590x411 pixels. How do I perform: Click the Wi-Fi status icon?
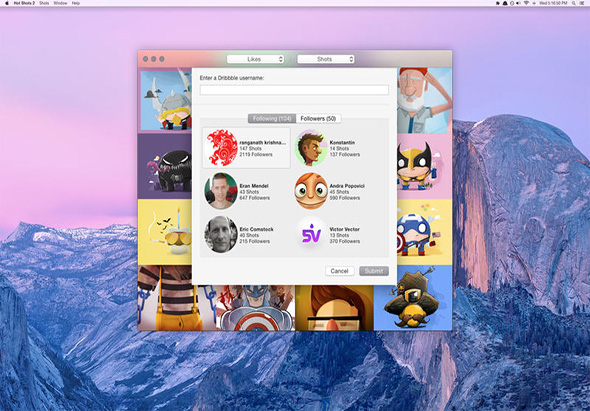point(526,3)
